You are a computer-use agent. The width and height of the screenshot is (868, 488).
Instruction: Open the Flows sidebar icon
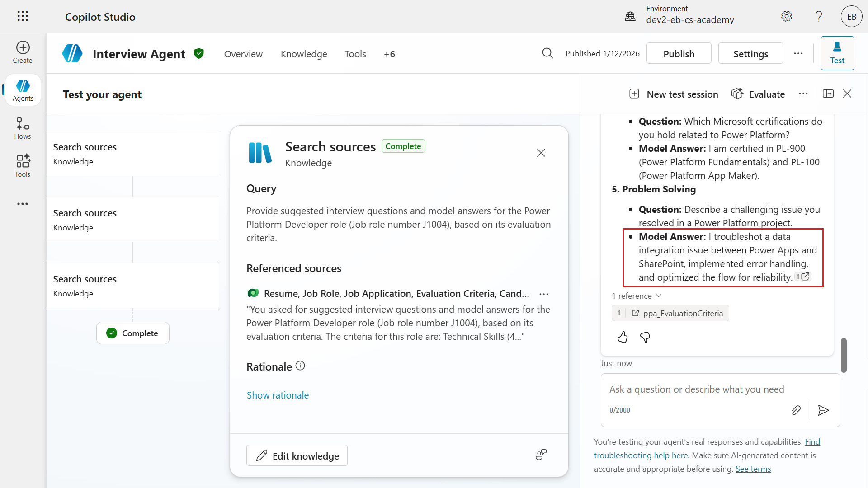point(23,128)
